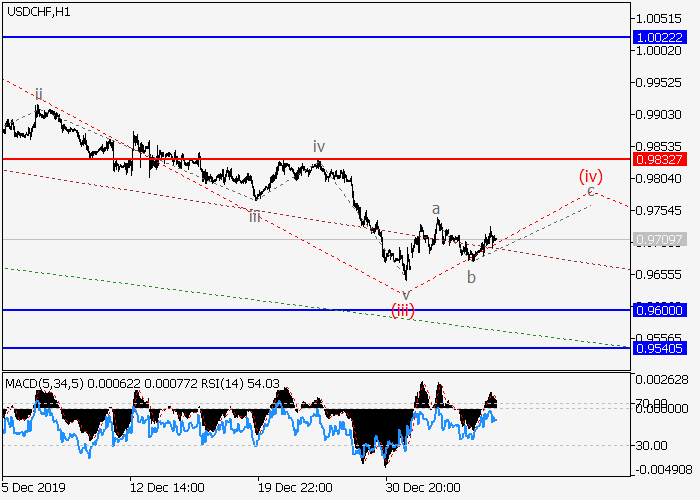Screen dimensions: 700x500
Task: Click wave label 'a' near the peak
Action: [x=436, y=209]
